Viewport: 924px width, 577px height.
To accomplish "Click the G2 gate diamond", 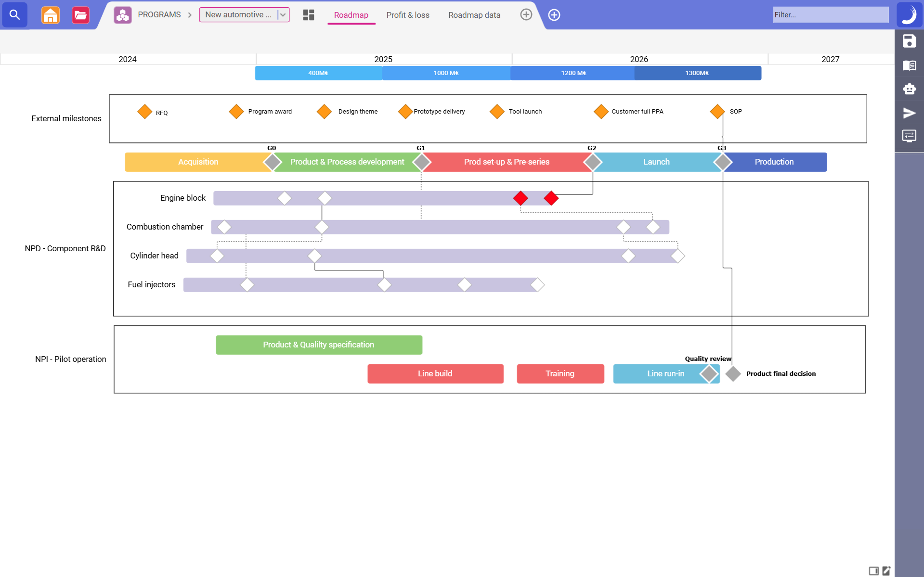I will pos(593,162).
